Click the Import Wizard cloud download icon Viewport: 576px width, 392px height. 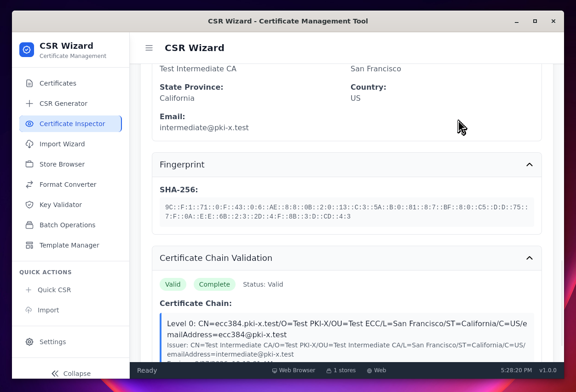[x=29, y=144]
